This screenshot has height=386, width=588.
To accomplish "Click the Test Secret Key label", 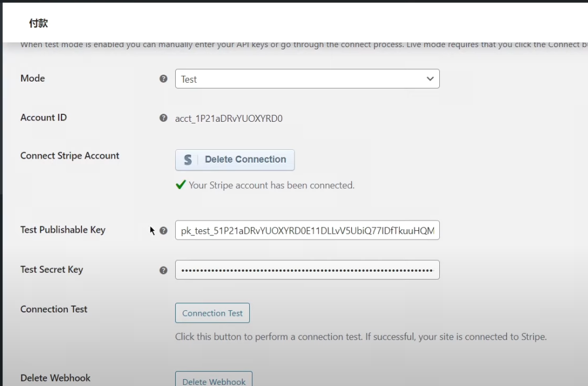I will [x=52, y=269].
